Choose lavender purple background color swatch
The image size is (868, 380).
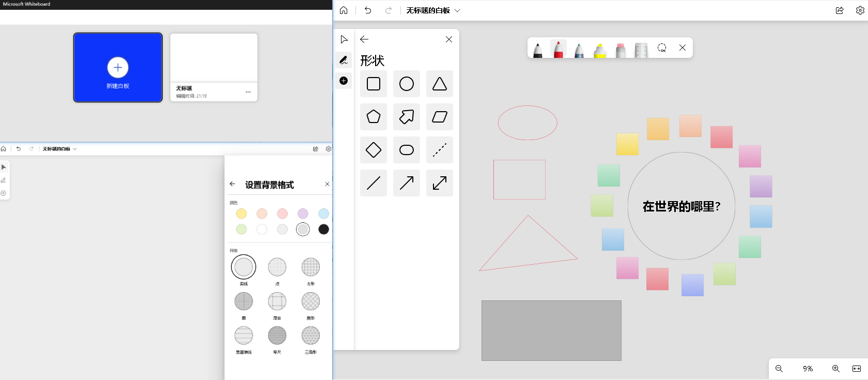303,214
